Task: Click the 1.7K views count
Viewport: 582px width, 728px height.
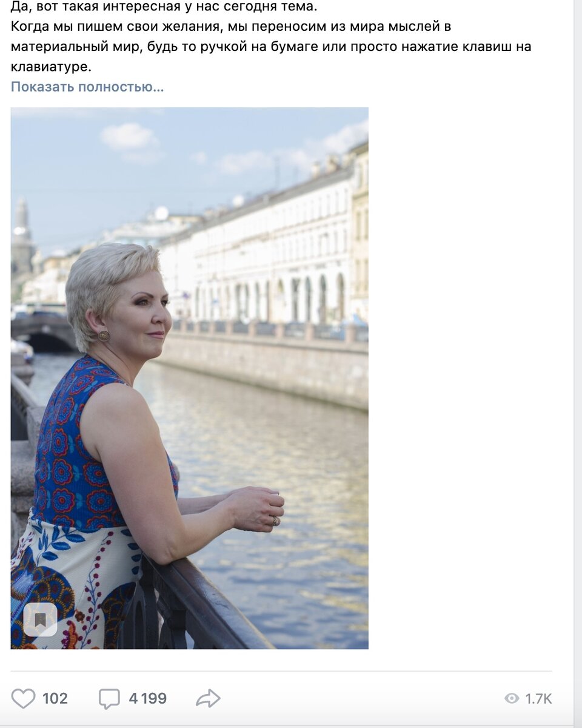Action: coord(538,699)
